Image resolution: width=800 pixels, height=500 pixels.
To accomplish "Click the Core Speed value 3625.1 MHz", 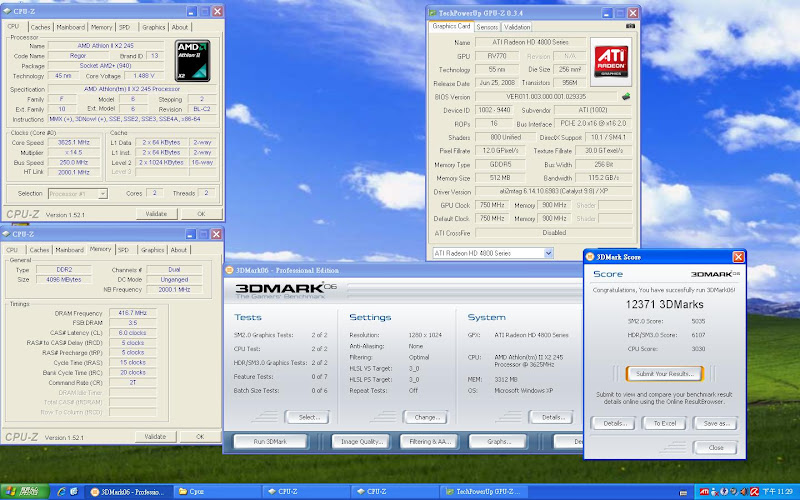I will pos(73,142).
